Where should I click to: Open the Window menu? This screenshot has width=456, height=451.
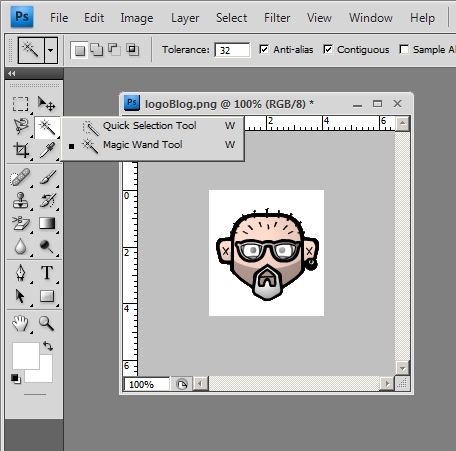[371, 18]
